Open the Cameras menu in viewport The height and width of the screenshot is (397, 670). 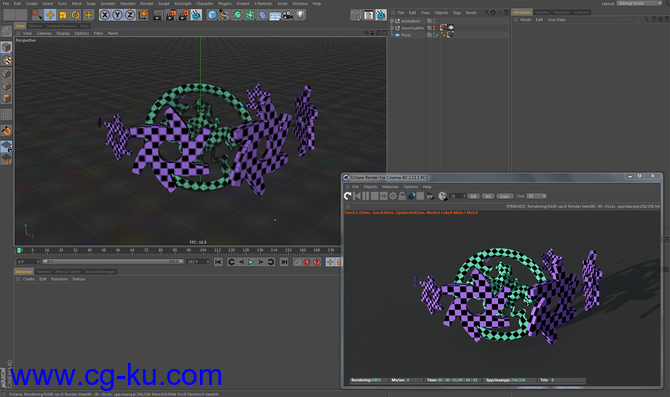click(44, 33)
